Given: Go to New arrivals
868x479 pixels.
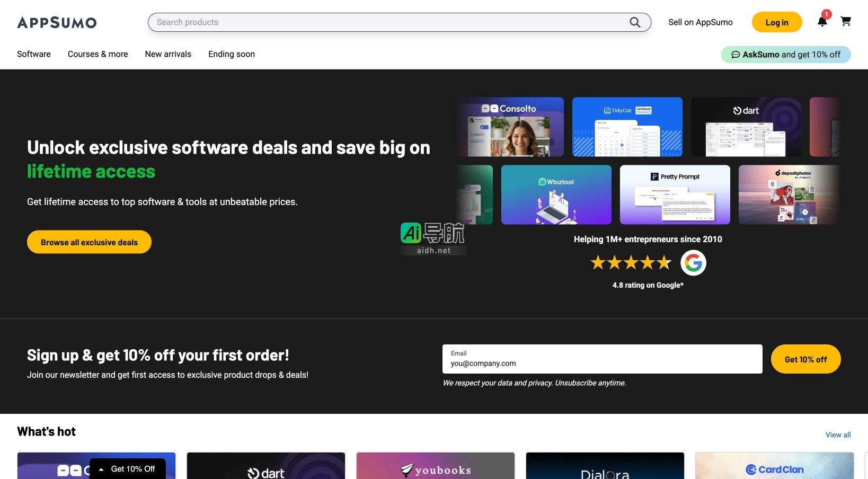Looking at the screenshot, I should (168, 54).
